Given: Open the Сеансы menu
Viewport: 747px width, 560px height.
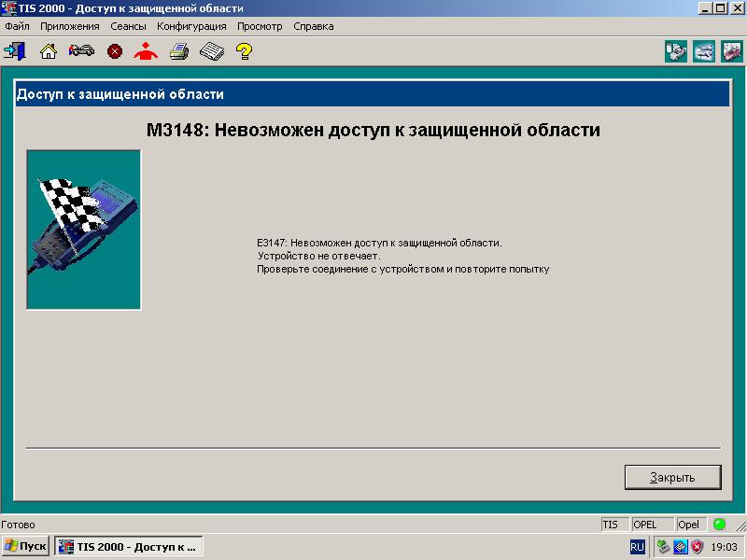Looking at the screenshot, I should (x=128, y=26).
